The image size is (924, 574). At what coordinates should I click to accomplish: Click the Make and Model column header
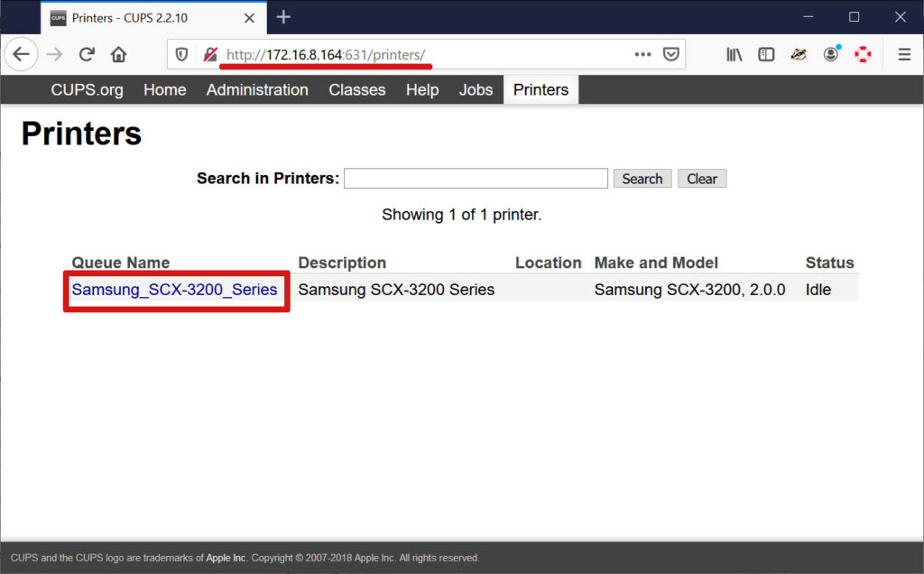[x=656, y=263]
